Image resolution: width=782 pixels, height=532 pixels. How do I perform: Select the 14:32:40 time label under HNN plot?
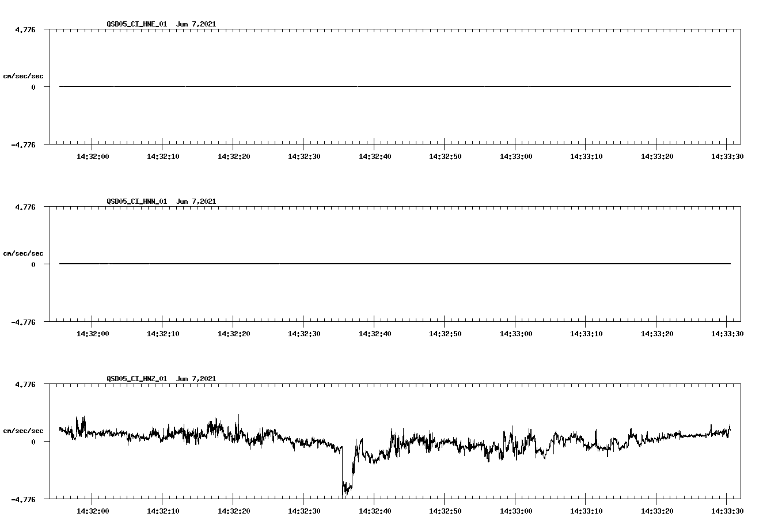coord(375,333)
